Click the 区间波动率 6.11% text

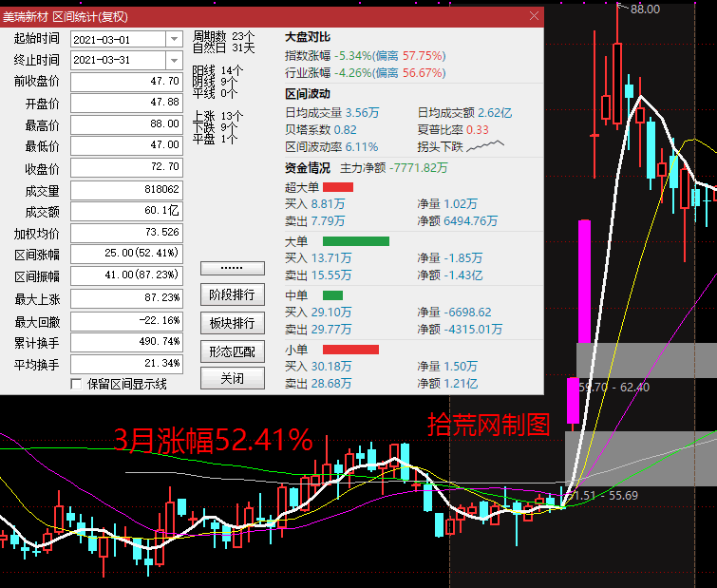pyautogui.click(x=331, y=147)
